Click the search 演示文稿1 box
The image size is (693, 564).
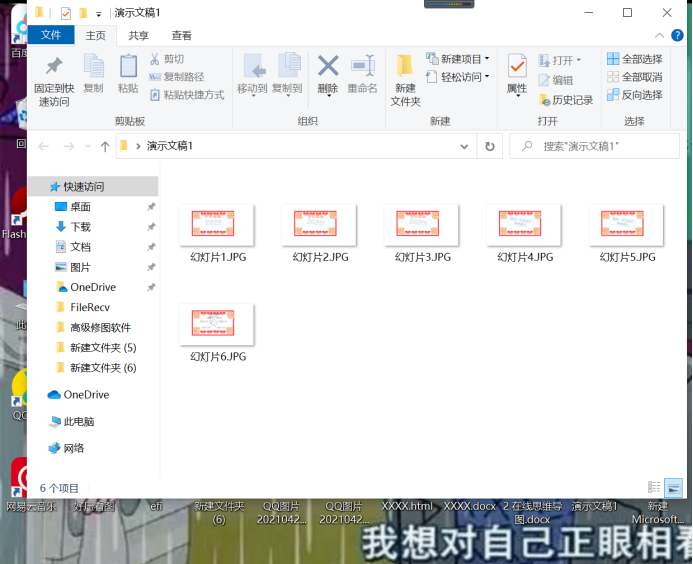(594, 146)
